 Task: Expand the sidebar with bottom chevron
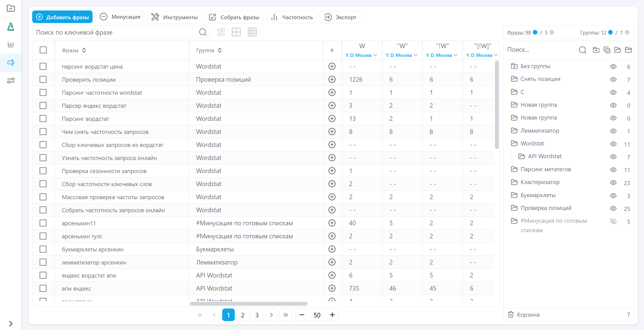click(11, 324)
